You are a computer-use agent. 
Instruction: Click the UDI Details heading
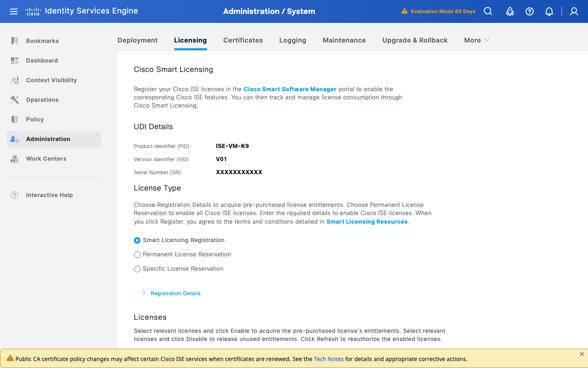[153, 127]
